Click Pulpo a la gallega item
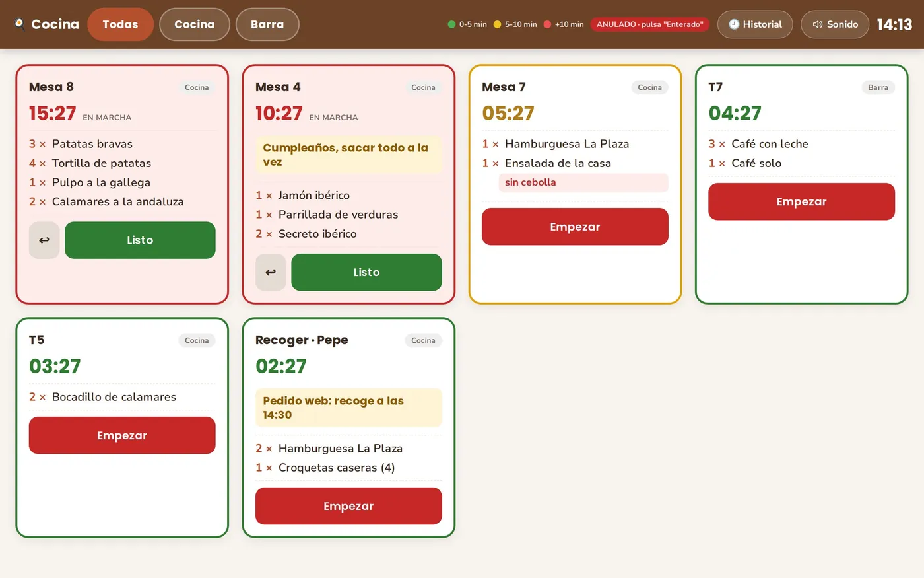Image resolution: width=924 pixels, height=578 pixels. [x=122, y=182]
